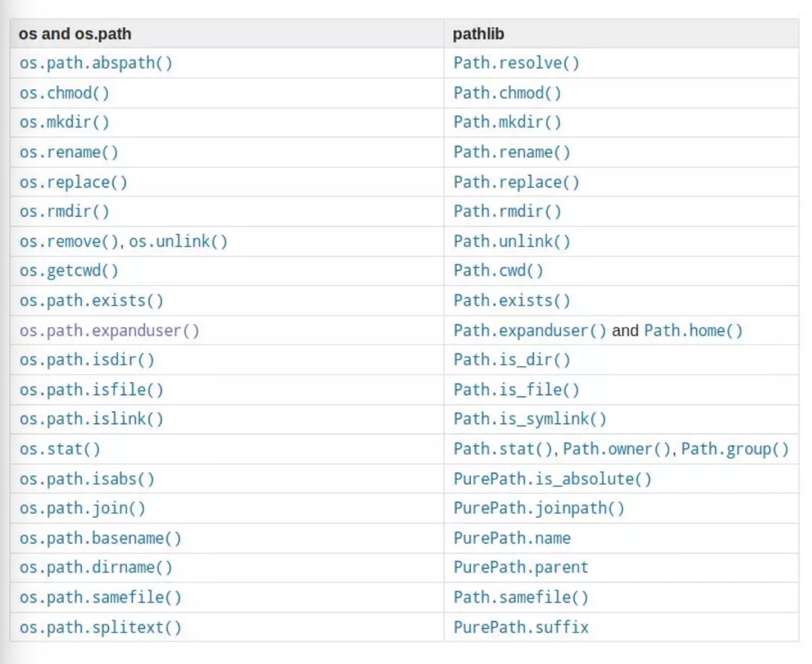The width and height of the screenshot is (812, 664).
Task: Select the Path.mkdir() link
Action: click(499, 123)
